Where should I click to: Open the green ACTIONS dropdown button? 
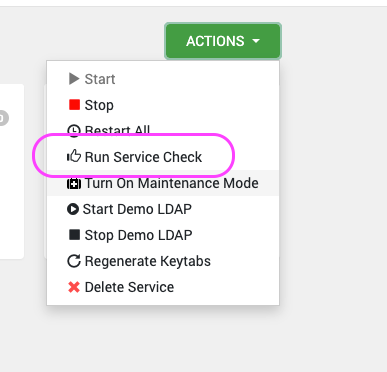(223, 41)
